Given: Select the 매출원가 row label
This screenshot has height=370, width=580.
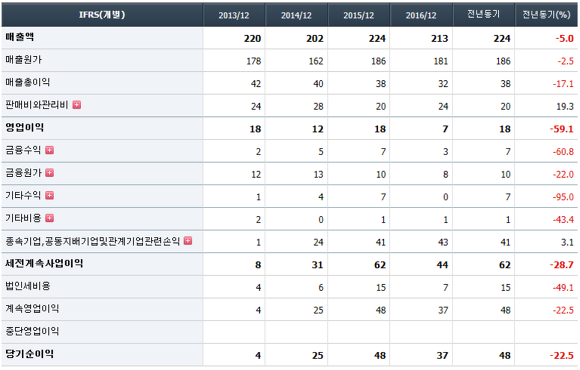Looking at the screenshot, I should 23,60.
